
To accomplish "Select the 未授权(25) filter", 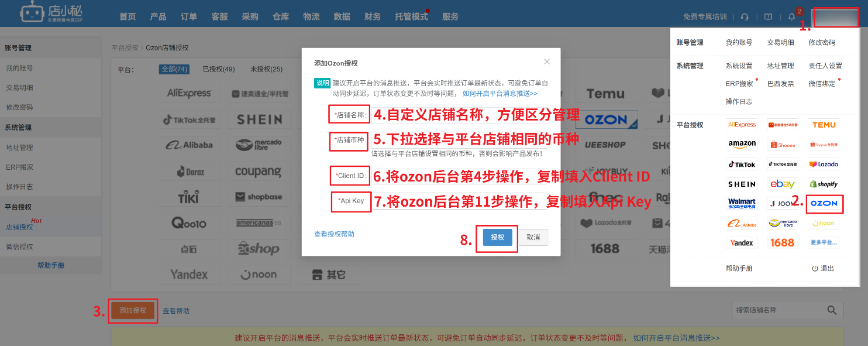I will point(266,69).
